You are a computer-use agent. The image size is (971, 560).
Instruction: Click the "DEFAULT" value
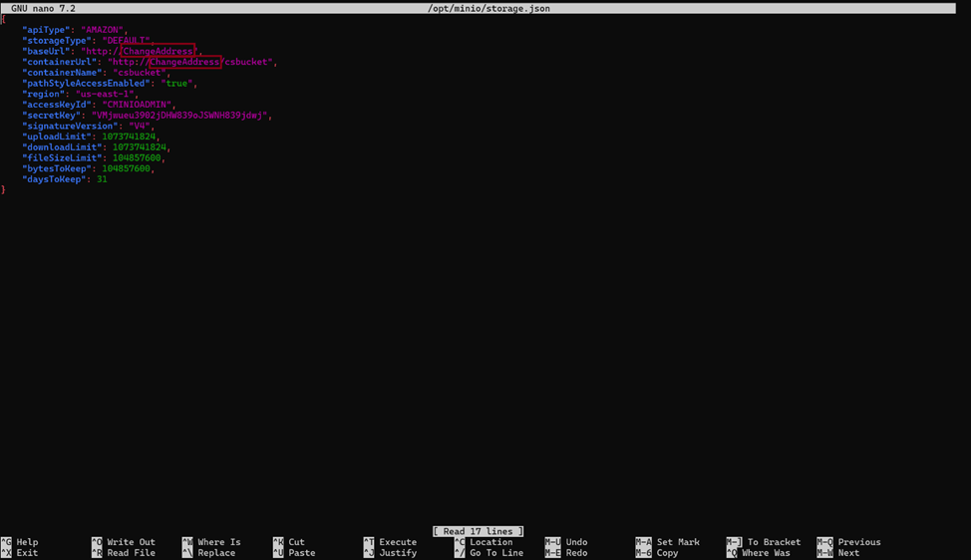tap(127, 40)
